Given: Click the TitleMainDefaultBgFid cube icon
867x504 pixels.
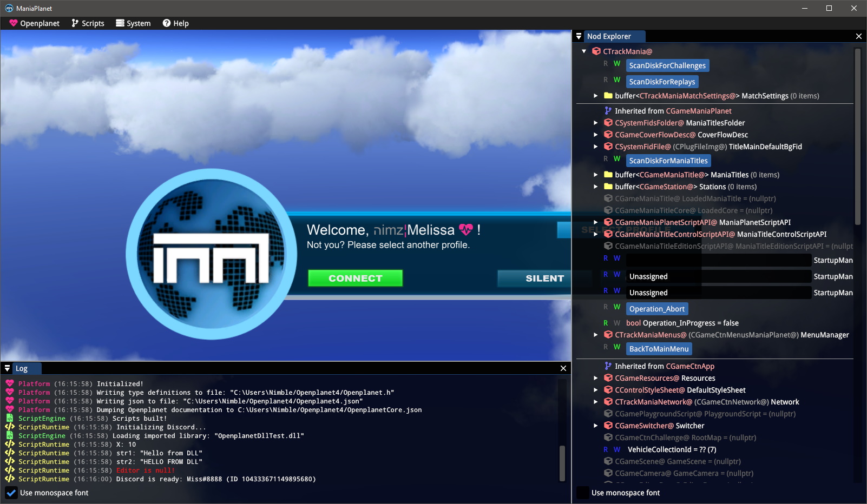Looking at the screenshot, I should 608,147.
